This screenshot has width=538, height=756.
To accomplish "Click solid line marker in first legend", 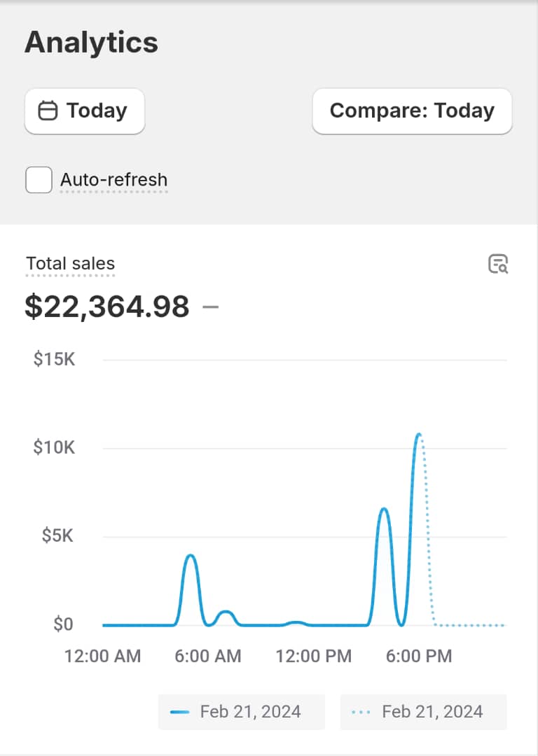I will tap(179, 712).
